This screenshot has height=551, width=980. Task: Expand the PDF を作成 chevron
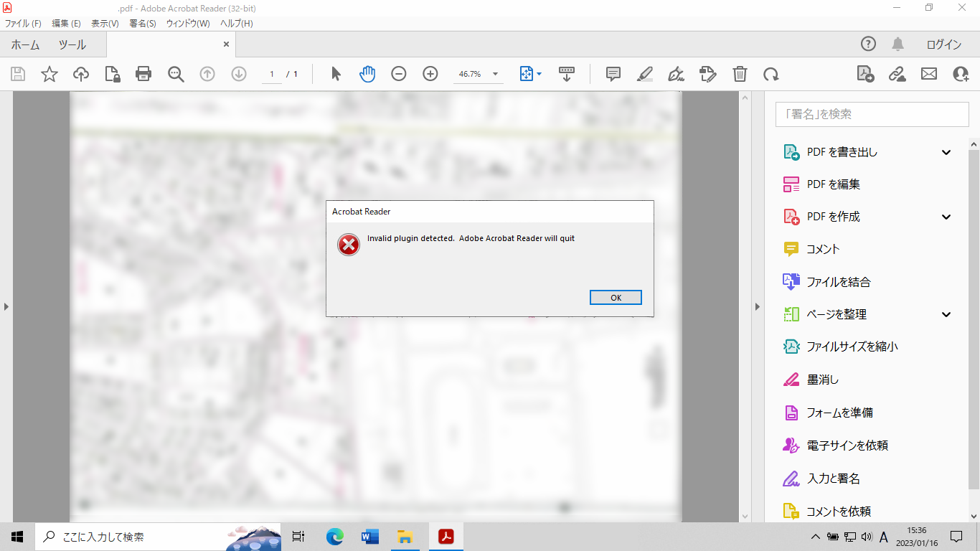point(946,217)
